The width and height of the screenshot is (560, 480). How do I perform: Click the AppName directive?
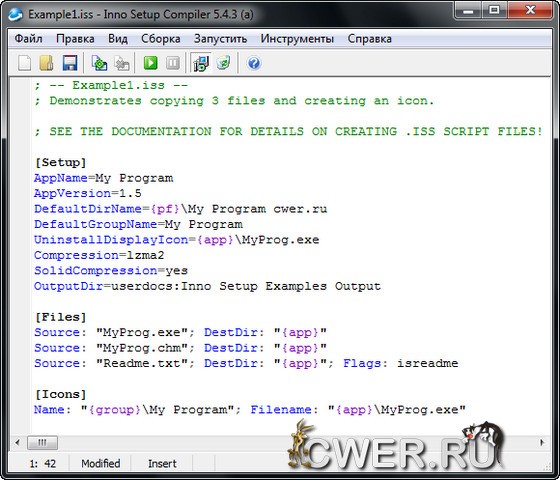[61, 178]
